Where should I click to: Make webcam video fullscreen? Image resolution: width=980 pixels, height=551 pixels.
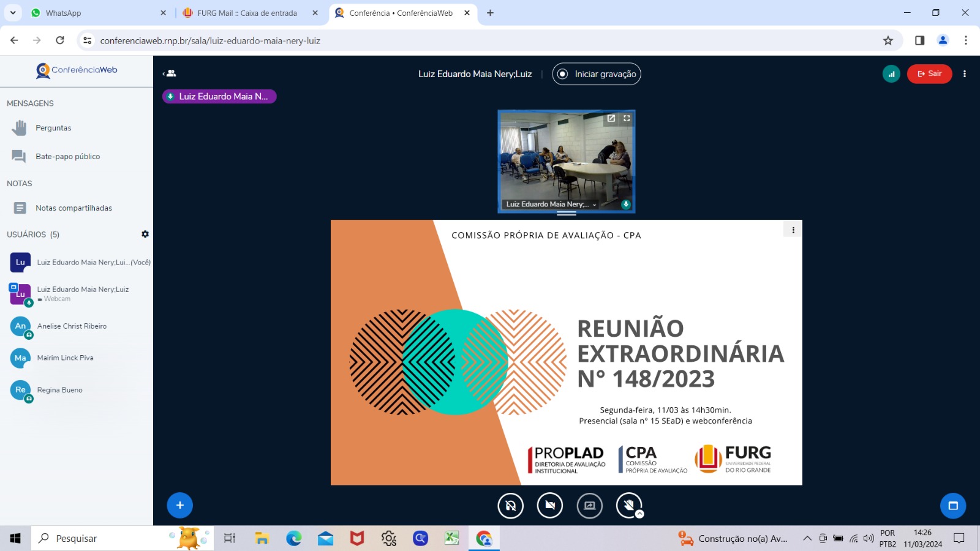[627, 118]
